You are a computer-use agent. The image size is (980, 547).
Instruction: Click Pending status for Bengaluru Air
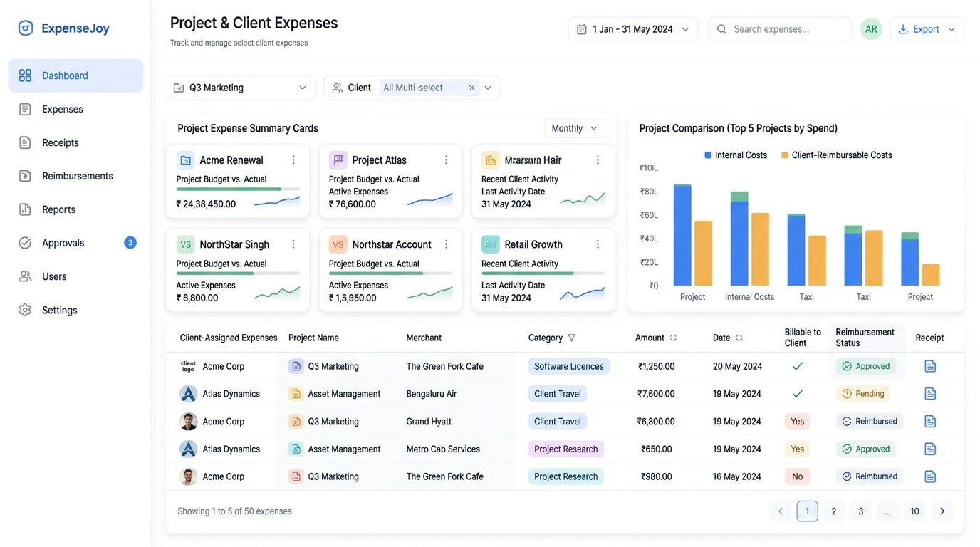pos(863,394)
